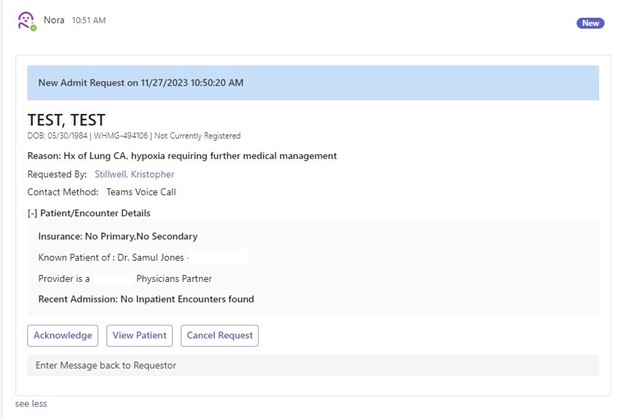Click the Insurance No Primary line
This screenshot has height=419, width=623.
click(118, 237)
